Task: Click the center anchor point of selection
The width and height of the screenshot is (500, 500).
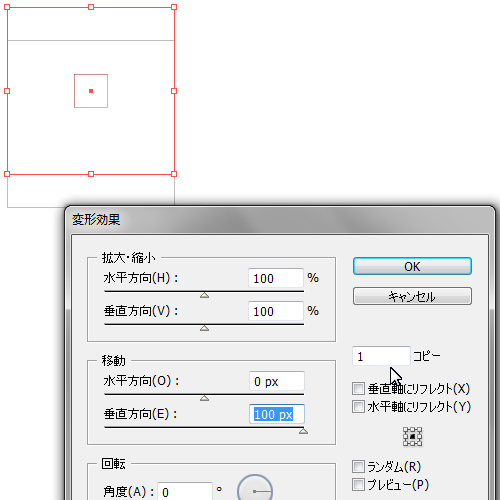Action: coord(91,91)
